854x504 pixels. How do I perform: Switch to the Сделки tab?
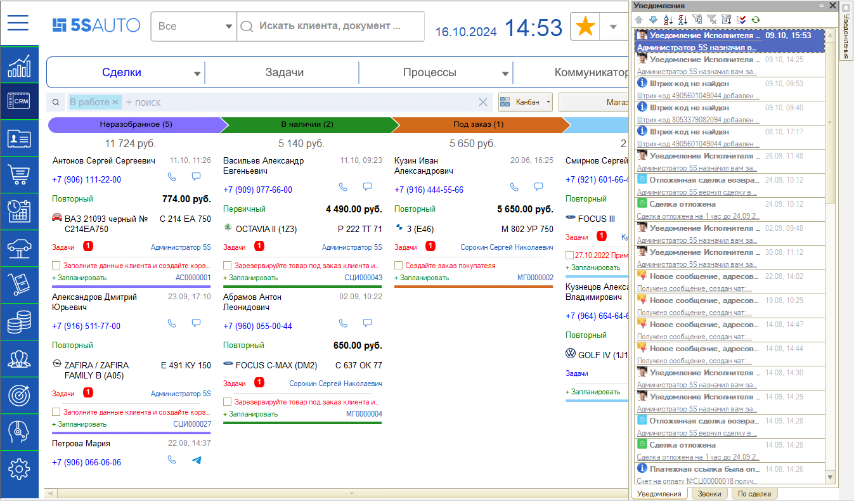pyautogui.click(x=122, y=72)
